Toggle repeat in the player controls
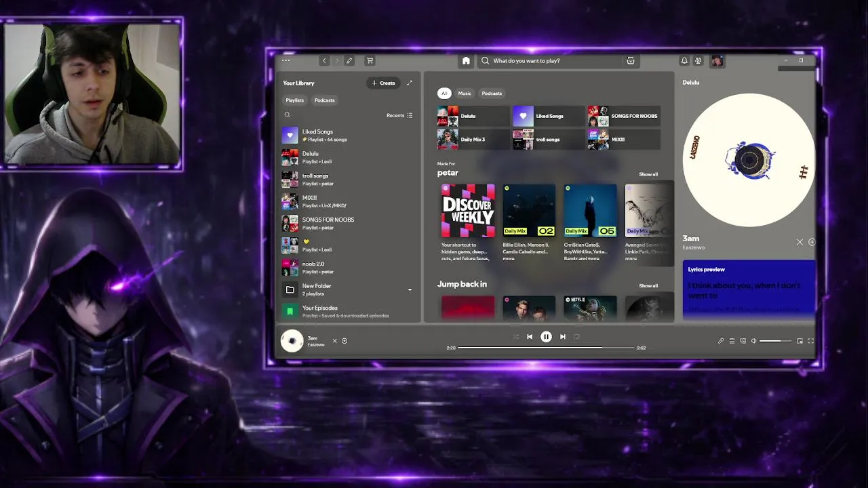The height and width of the screenshot is (488, 868). pos(576,337)
